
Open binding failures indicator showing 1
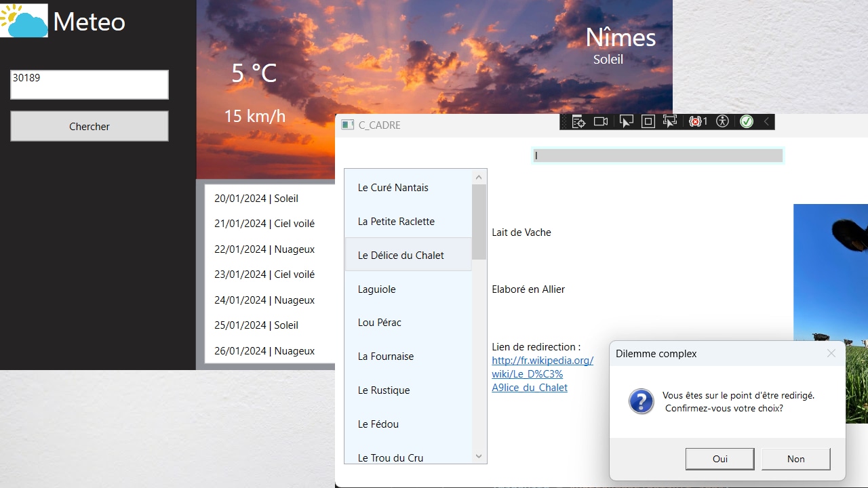pyautogui.click(x=697, y=122)
